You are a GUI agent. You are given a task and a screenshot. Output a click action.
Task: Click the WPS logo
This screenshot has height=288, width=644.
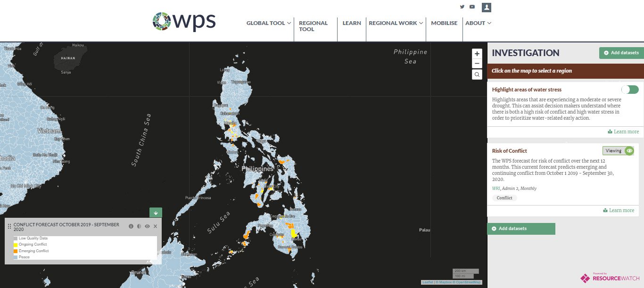click(184, 21)
